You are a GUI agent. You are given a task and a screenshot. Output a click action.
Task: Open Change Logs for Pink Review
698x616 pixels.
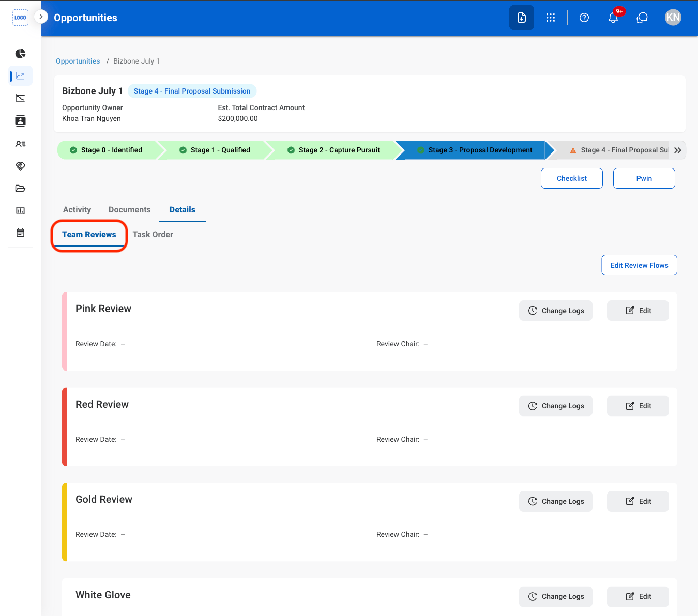tap(556, 311)
